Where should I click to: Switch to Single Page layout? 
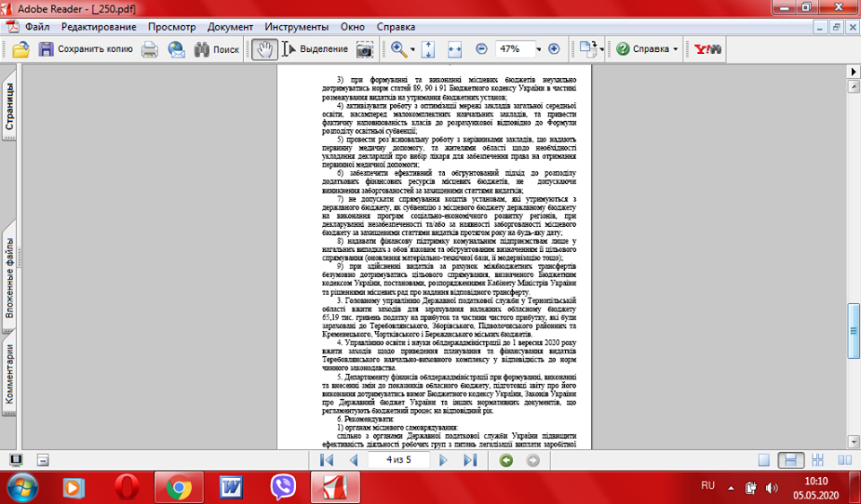point(763,460)
